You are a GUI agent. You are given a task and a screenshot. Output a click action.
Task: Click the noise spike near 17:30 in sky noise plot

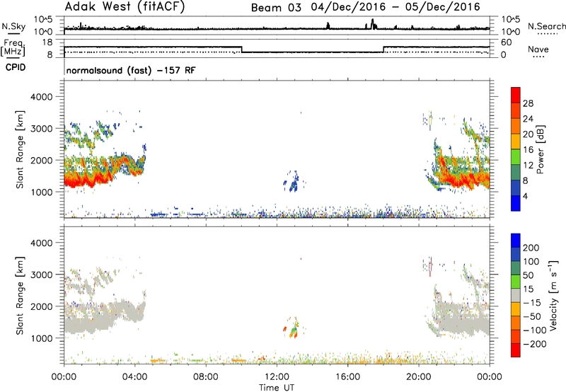point(373,24)
